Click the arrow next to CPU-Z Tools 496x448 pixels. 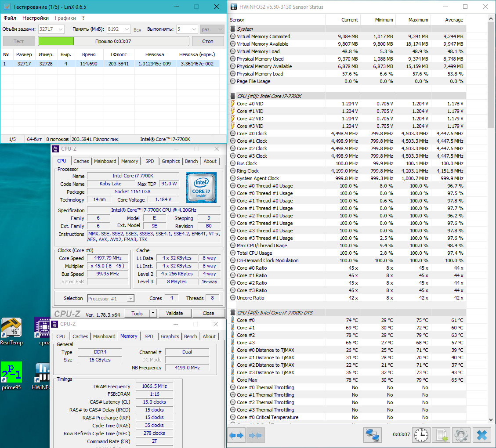point(153,313)
